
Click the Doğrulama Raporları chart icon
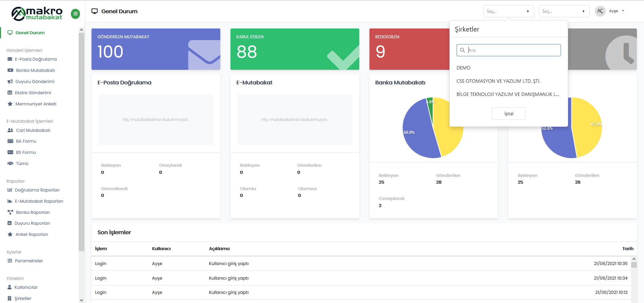[10, 190]
